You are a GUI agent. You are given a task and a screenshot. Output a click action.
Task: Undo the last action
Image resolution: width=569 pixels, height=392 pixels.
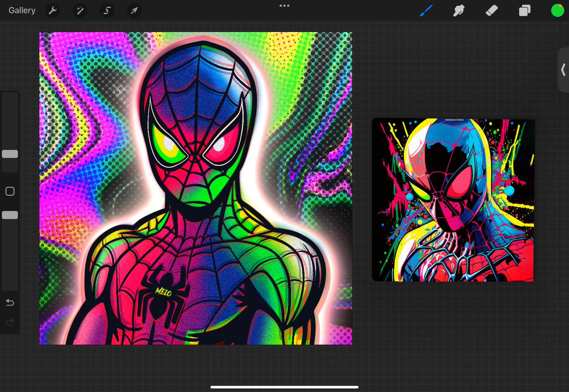[x=9, y=302]
